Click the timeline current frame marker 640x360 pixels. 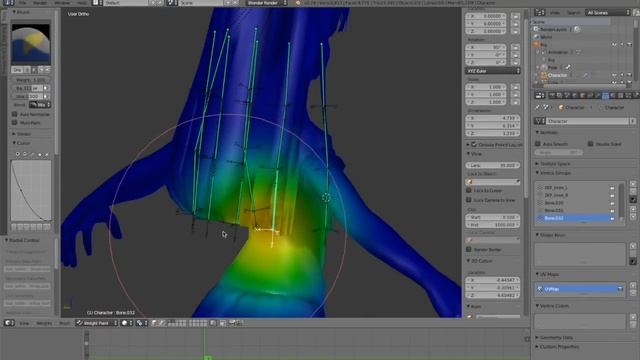[207, 358]
